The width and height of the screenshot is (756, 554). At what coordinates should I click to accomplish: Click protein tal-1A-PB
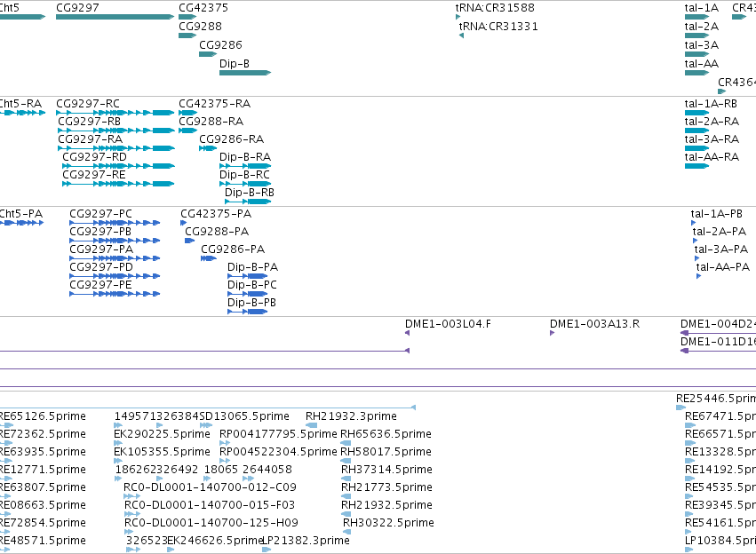[x=693, y=223]
